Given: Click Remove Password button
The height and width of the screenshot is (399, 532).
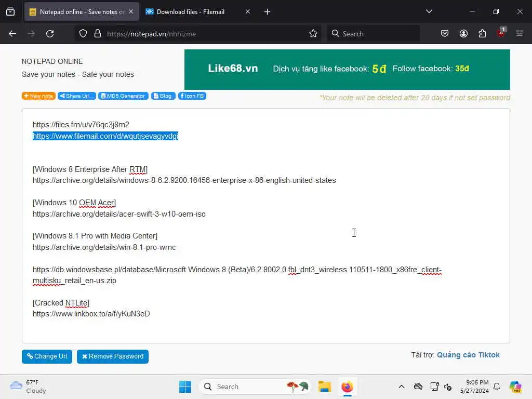Looking at the screenshot, I should pyautogui.click(x=113, y=356).
